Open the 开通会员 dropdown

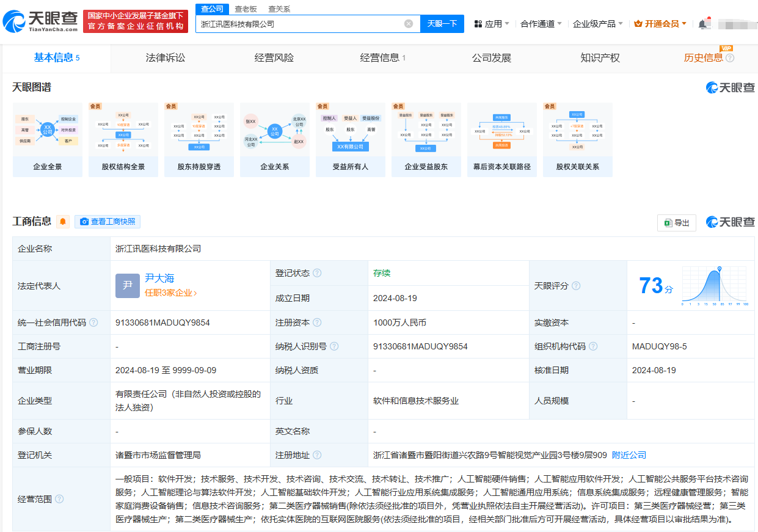pos(661,24)
